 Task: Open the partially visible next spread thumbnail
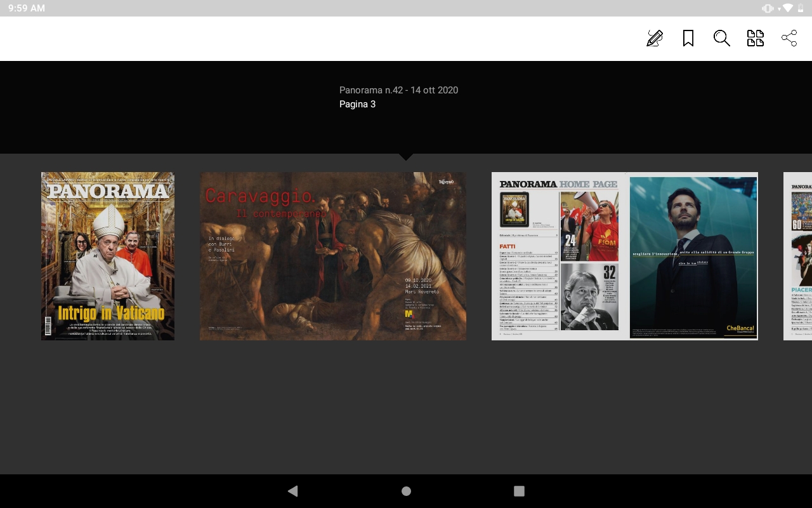click(797, 256)
